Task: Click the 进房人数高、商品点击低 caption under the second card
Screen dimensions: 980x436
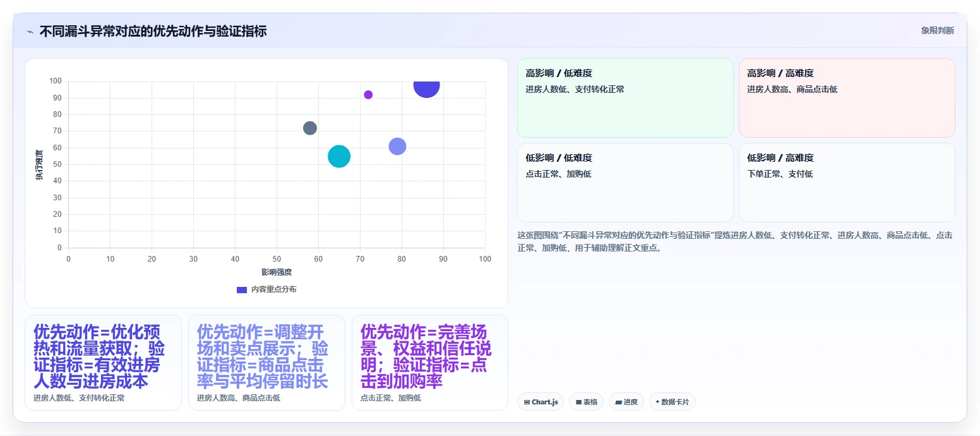Action: (239, 398)
